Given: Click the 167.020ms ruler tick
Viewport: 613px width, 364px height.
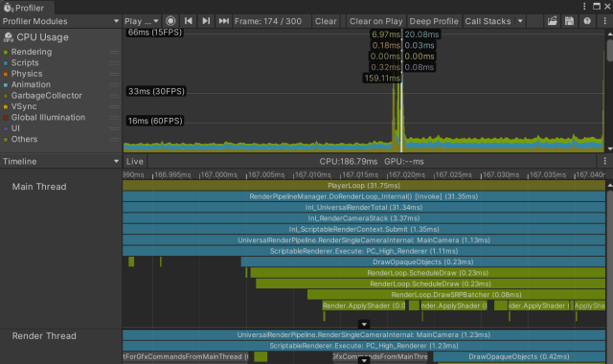Looking at the screenshot, I should point(406,174).
